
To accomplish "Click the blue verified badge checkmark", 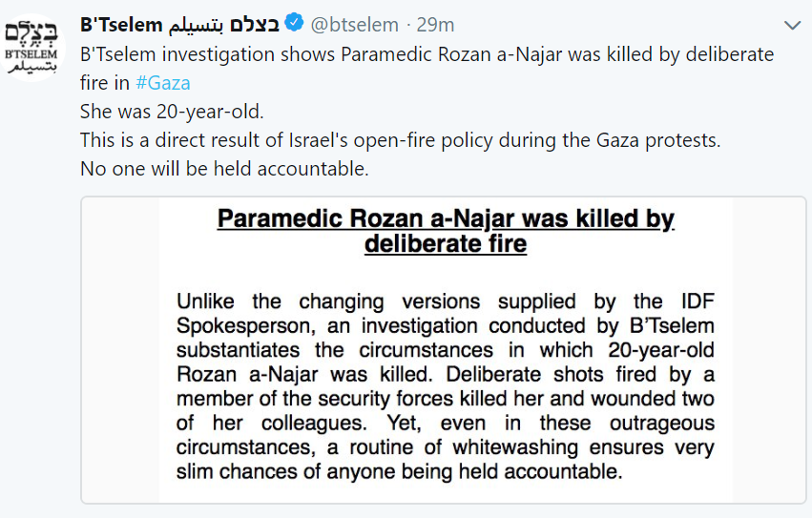I will (x=294, y=23).
